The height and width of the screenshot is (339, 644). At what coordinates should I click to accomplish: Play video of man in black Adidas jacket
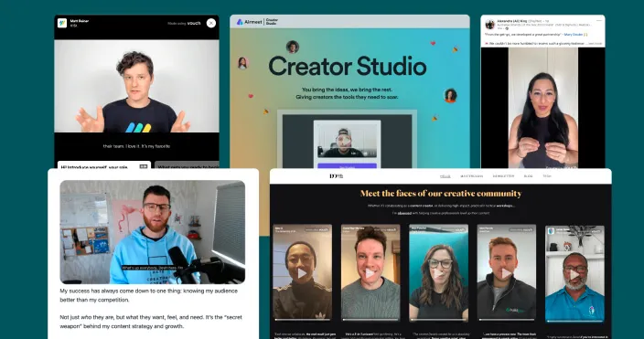302,273
